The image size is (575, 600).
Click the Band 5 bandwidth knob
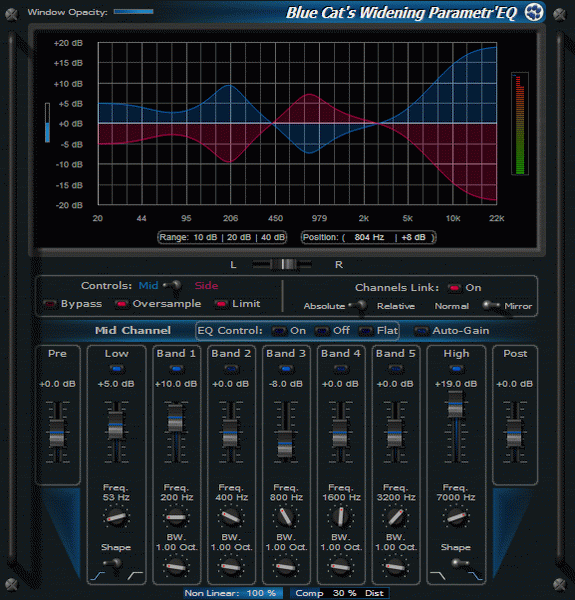tap(395, 567)
